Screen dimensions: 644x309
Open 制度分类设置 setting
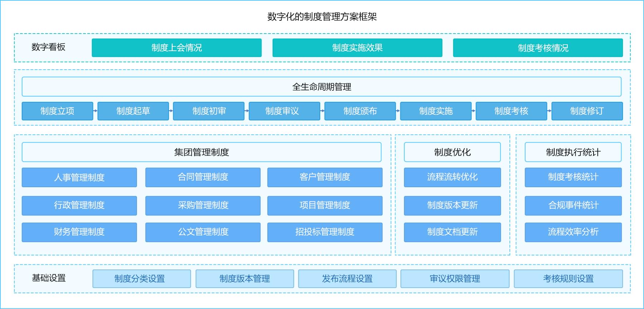pyautogui.click(x=142, y=279)
